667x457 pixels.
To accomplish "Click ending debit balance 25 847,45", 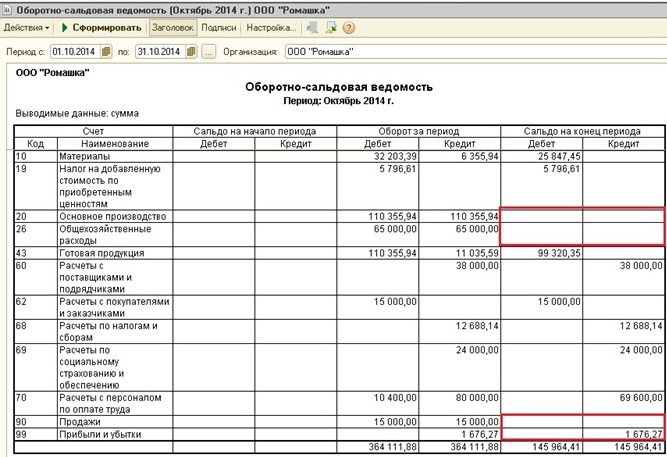I will point(559,156).
